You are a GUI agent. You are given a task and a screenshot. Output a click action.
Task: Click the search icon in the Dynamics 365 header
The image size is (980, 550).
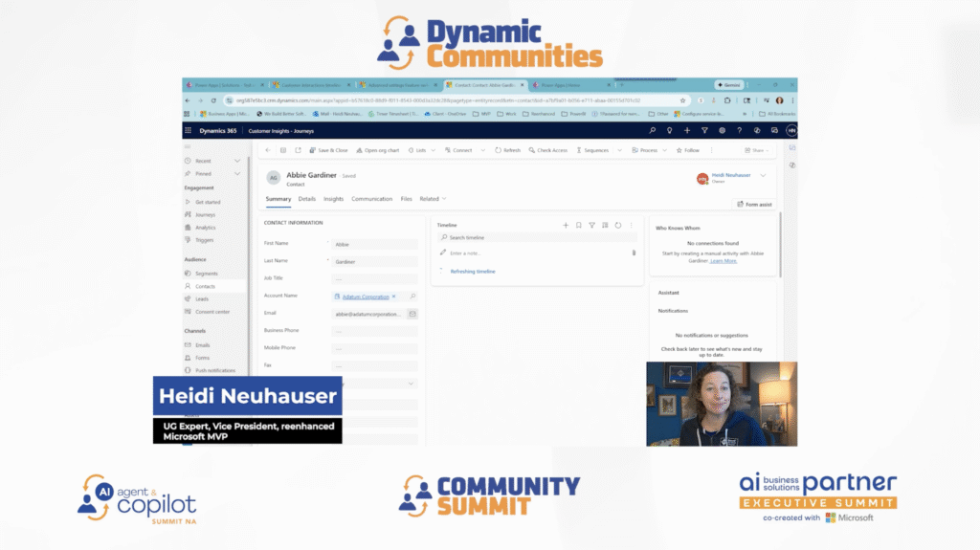click(653, 130)
